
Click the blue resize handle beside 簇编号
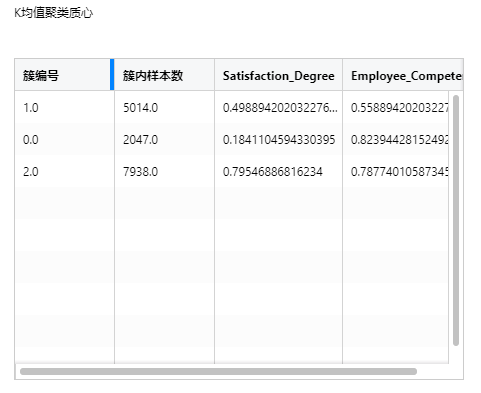click(112, 75)
